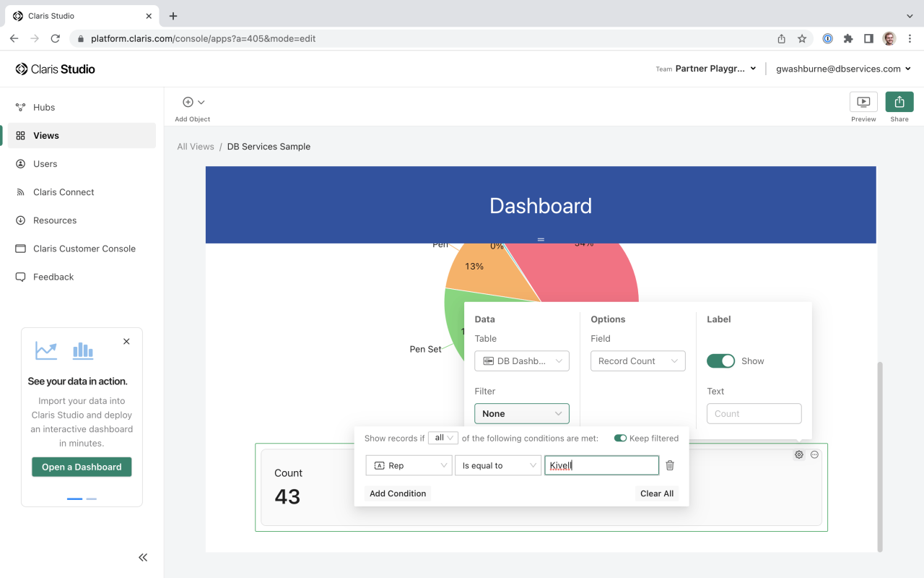Open browser extensions puzzle icon
This screenshot has height=578, width=924.
point(848,38)
